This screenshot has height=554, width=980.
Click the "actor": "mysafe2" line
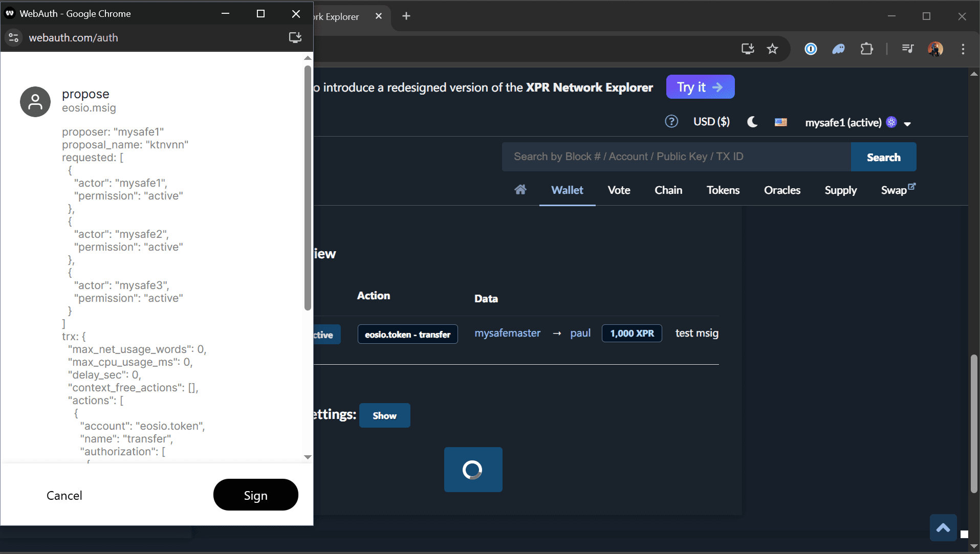tap(121, 234)
